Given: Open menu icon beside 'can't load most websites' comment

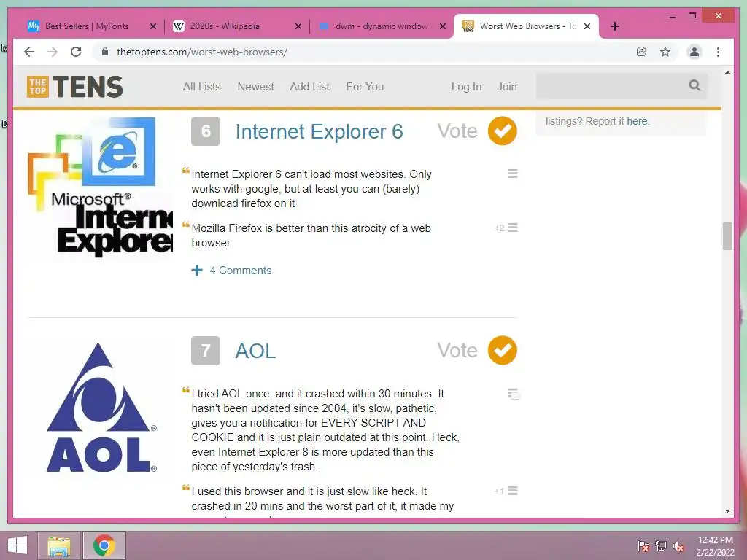Looking at the screenshot, I should [512, 174].
